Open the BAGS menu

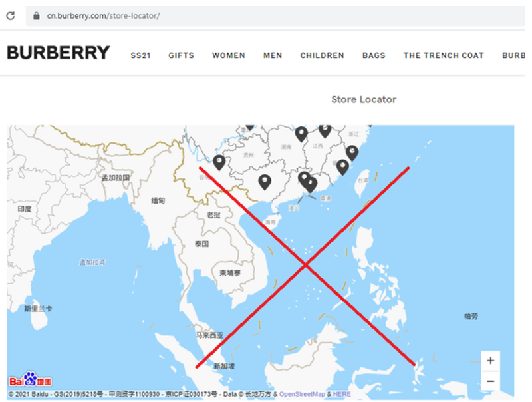[374, 55]
